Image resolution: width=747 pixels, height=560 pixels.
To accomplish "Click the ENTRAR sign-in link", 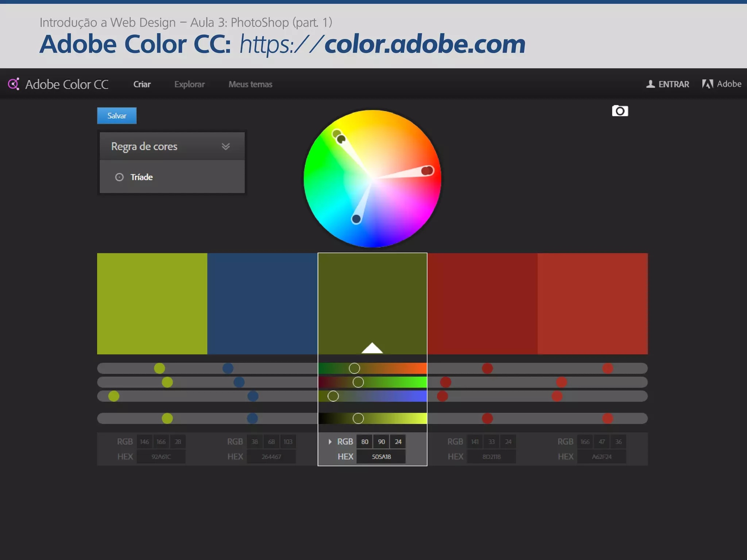I will click(674, 84).
